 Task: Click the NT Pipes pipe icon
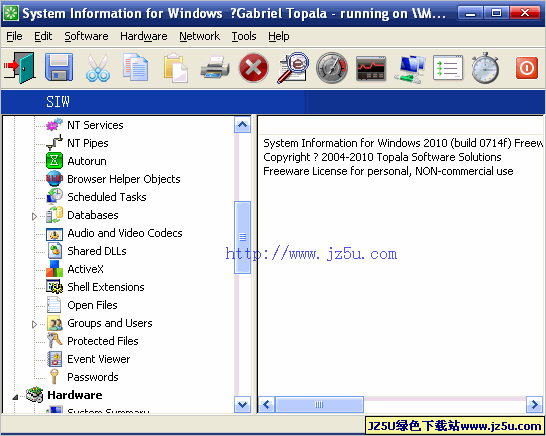(x=54, y=143)
